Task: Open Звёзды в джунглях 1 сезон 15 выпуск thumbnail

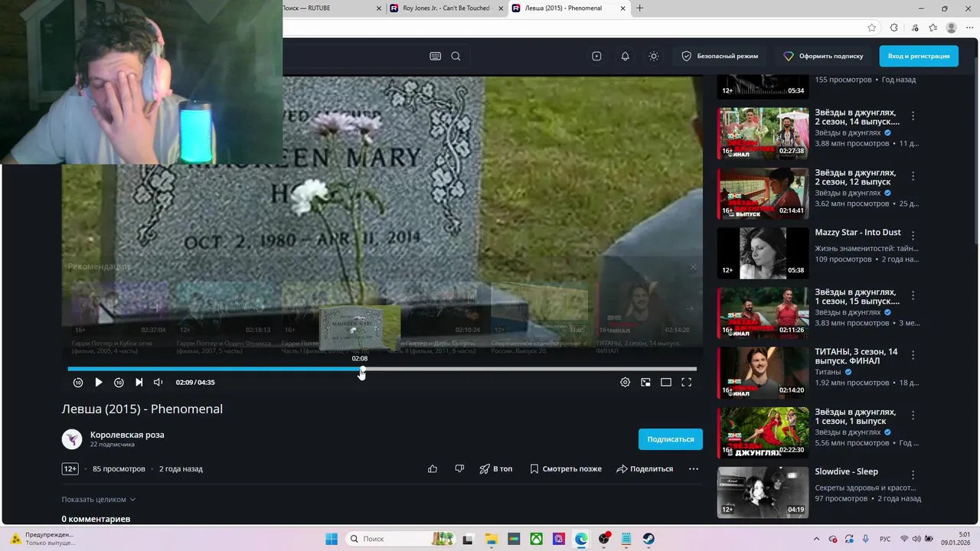Action: (x=763, y=313)
